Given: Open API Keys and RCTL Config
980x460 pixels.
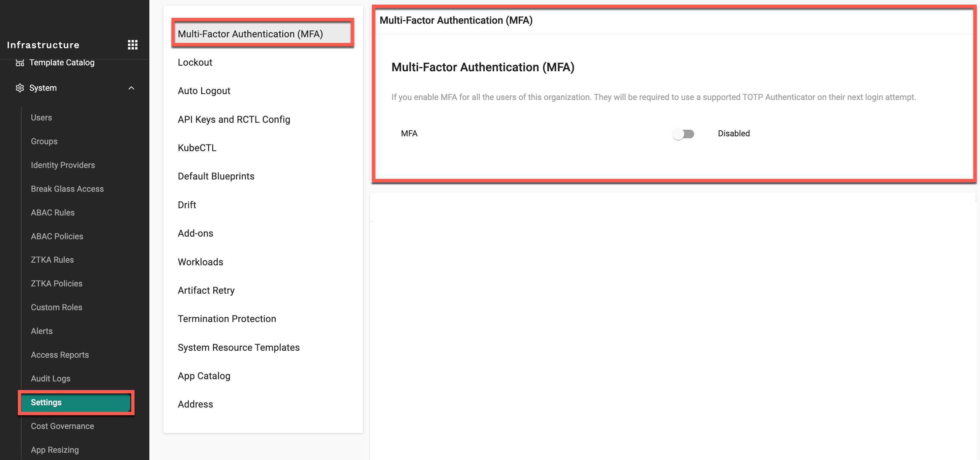Looking at the screenshot, I should (x=233, y=119).
